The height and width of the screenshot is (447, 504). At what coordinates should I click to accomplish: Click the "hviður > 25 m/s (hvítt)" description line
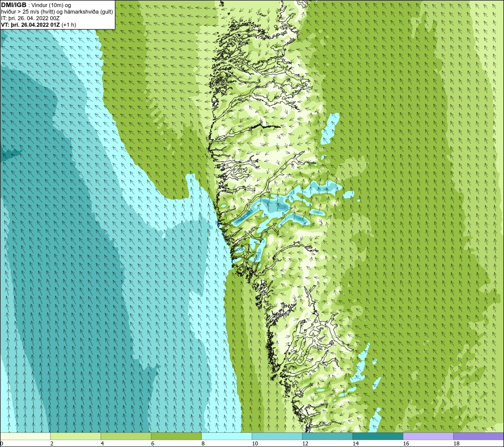(x=28, y=12)
